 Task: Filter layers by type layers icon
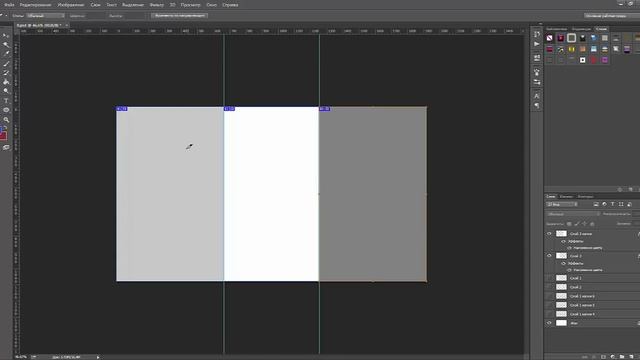point(613,204)
